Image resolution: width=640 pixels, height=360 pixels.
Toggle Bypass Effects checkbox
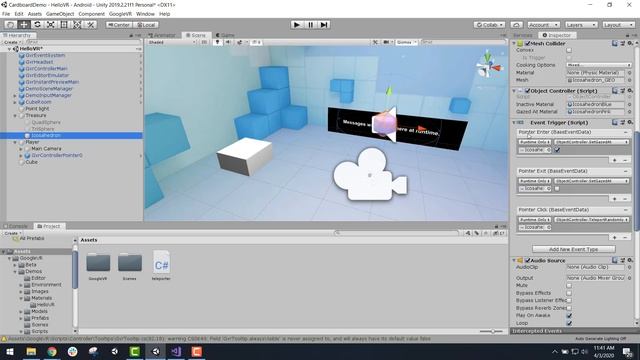tap(569, 293)
